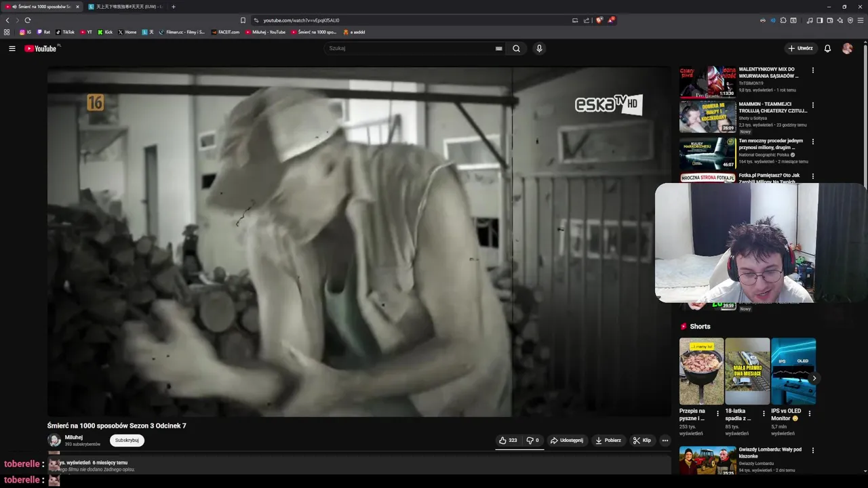
Task: Open the FACEIT.com bookmark
Action: click(225, 32)
